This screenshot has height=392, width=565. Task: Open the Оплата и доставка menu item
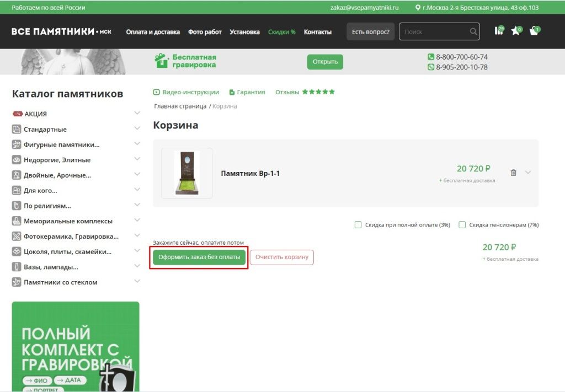pos(153,32)
